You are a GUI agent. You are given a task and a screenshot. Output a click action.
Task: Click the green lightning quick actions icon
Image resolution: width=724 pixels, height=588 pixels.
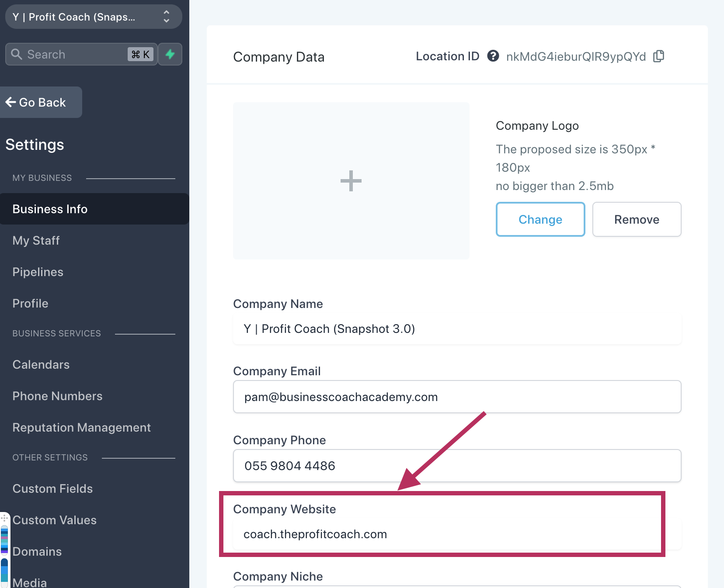pyautogui.click(x=170, y=54)
